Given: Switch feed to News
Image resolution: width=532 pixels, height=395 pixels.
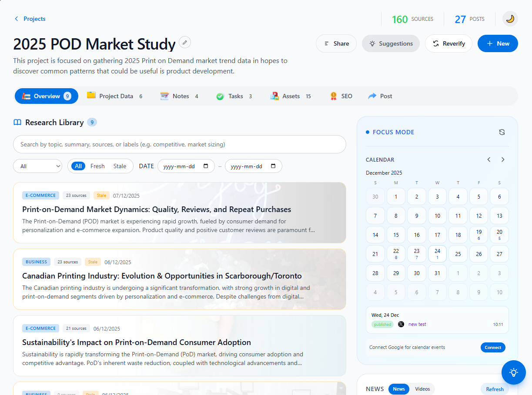Looking at the screenshot, I should [399, 389].
